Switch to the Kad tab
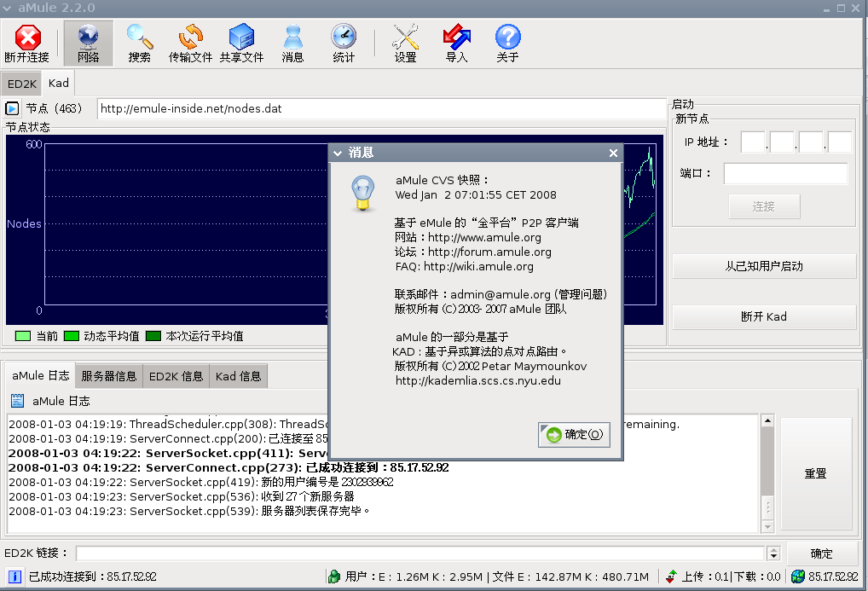 pyautogui.click(x=58, y=83)
